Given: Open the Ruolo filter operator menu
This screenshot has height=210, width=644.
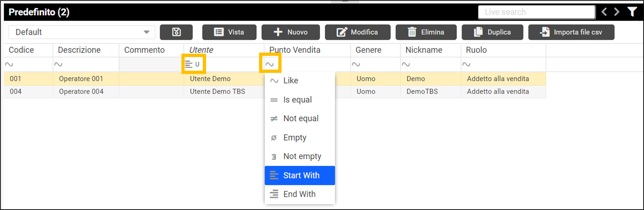Looking at the screenshot, I should coord(466,64).
